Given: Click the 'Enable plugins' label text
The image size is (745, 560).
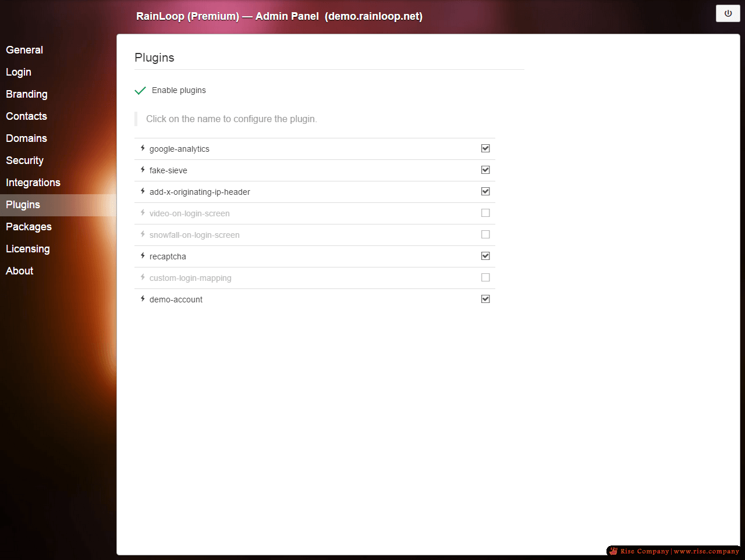Looking at the screenshot, I should (x=179, y=90).
